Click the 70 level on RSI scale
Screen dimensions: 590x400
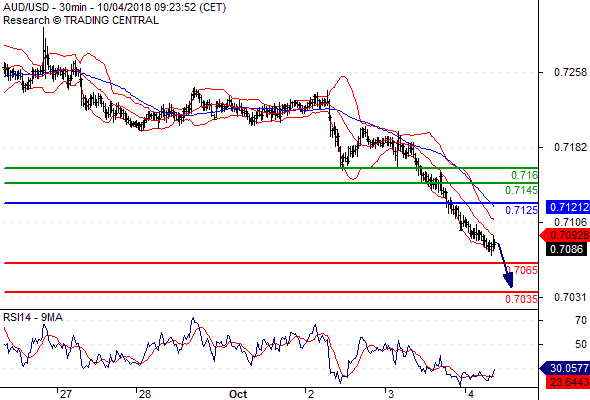(581, 320)
